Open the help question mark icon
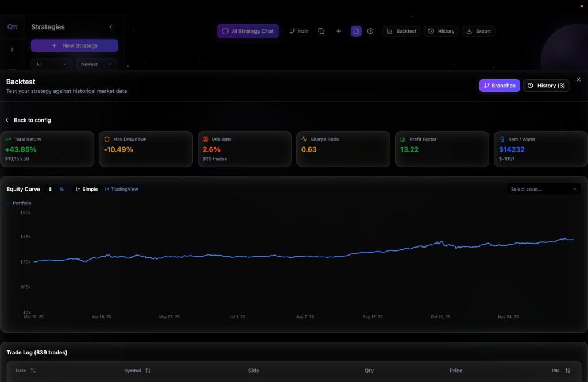 tap(370, 31)
